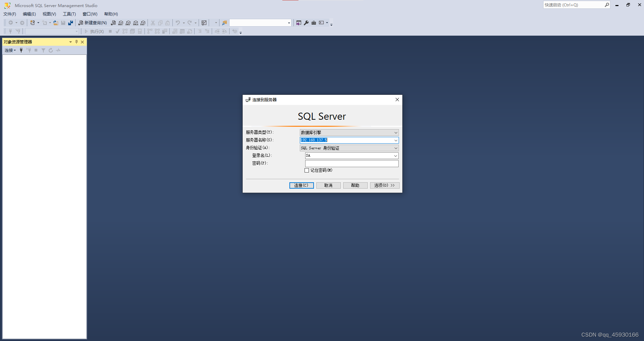The image size is (644, 341).
Task: Expand the Find combo box dropdown arrow
Action: click(x=289, y=23)
